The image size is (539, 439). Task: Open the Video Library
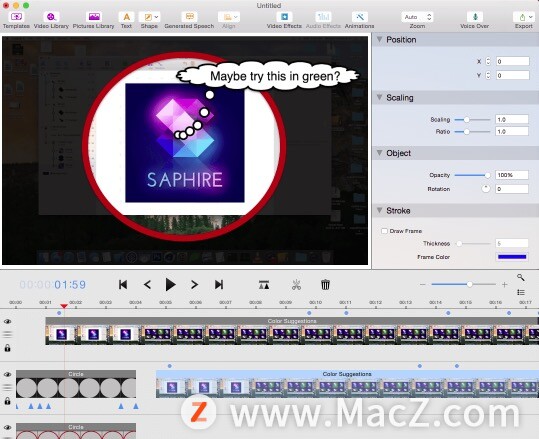pyautogui.click(x=51, y=20)
